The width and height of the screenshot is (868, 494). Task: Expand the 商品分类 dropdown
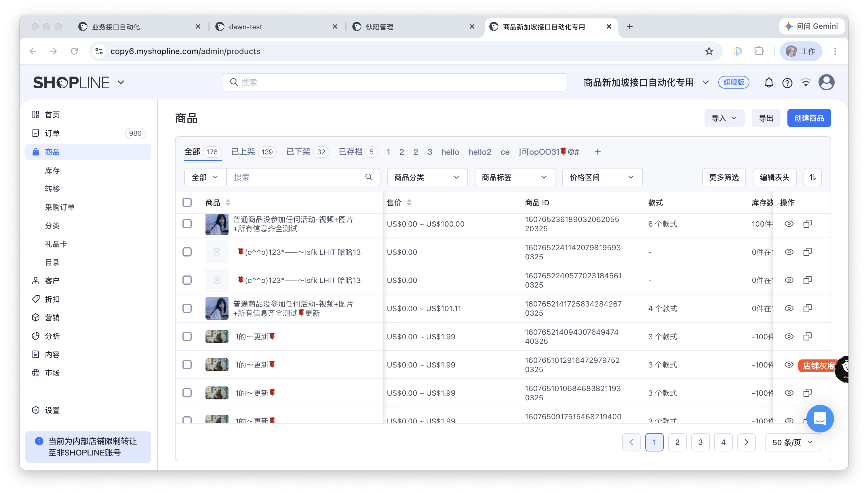click(427, 177)
